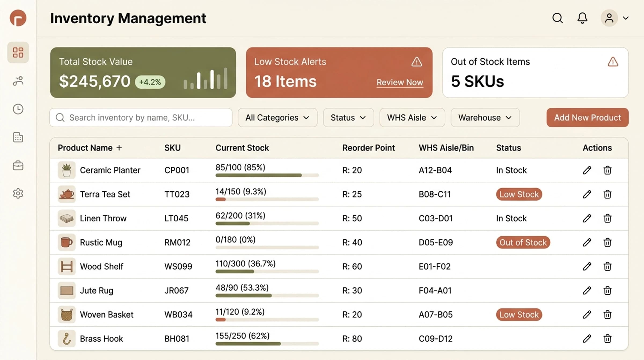Sort by Status column header
Viewport: 644px width, 360px height.
(508, 148)
